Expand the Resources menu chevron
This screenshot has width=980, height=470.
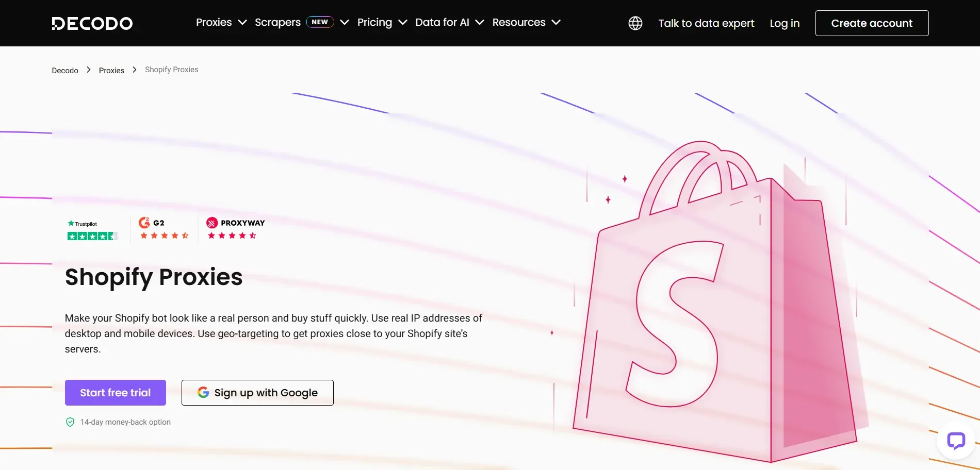(x=556, y=22)
